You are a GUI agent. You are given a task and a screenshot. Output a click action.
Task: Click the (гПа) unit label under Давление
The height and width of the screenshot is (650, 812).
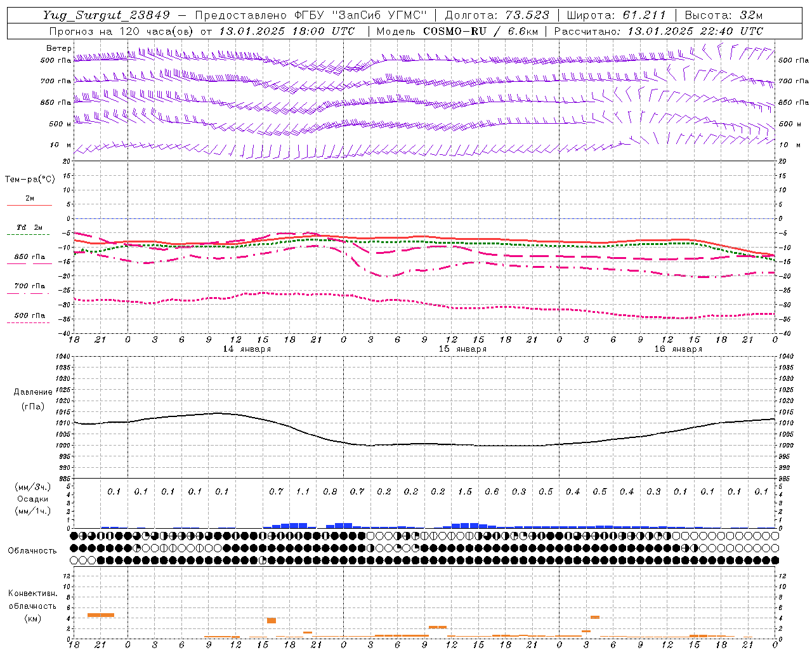point(33,407)
